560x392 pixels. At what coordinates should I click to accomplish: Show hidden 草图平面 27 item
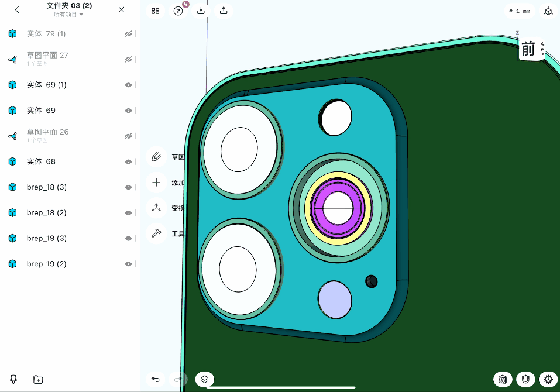pyautogui.click(x=128, y=59)
